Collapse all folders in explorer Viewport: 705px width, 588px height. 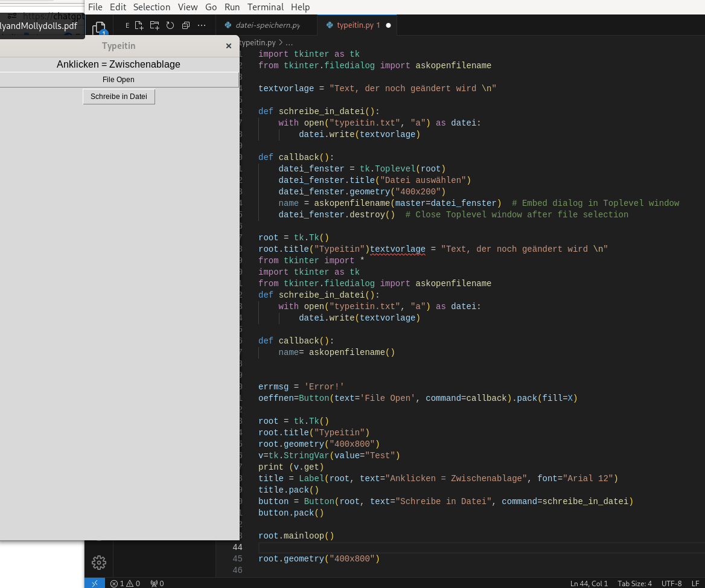[186, 25]
